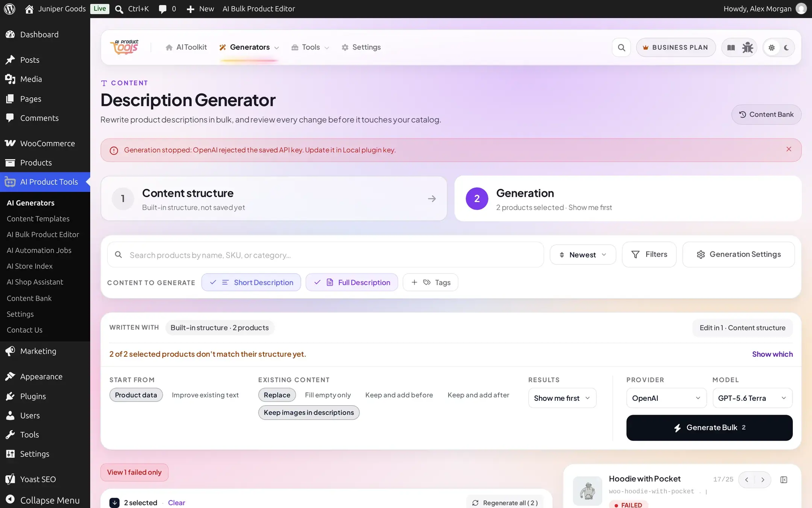Open the GPT-5.6 Terra model dropdown
Viewport: 812px width, 508px height.
pyautogui.click(x=752, y=398)
